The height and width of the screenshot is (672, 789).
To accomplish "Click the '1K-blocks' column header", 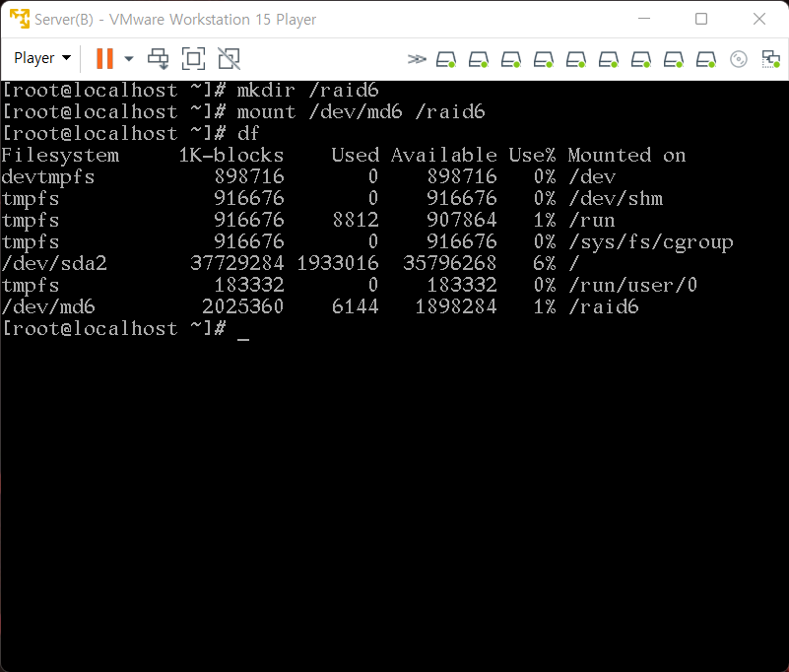I will (230, 155).
